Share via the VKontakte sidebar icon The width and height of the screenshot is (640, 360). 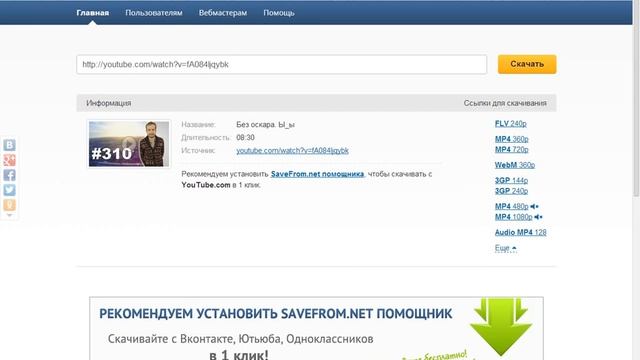[9, 145]
